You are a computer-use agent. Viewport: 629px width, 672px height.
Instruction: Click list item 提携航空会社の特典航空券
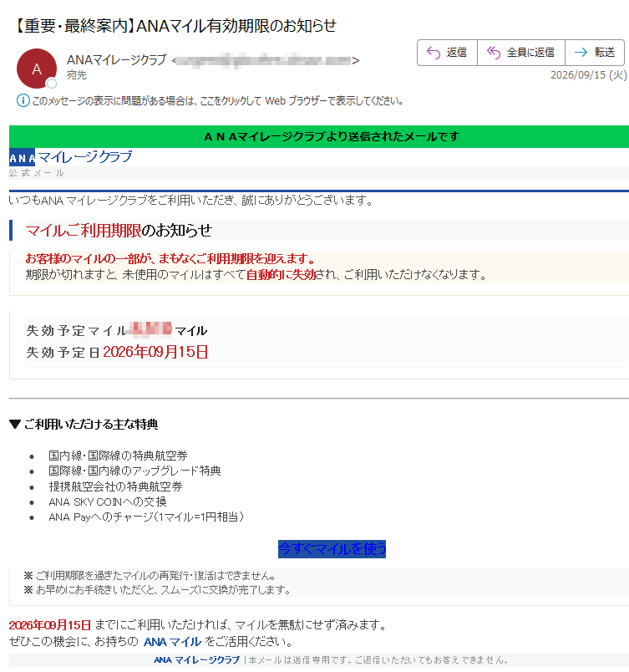(x=115, y=486)
